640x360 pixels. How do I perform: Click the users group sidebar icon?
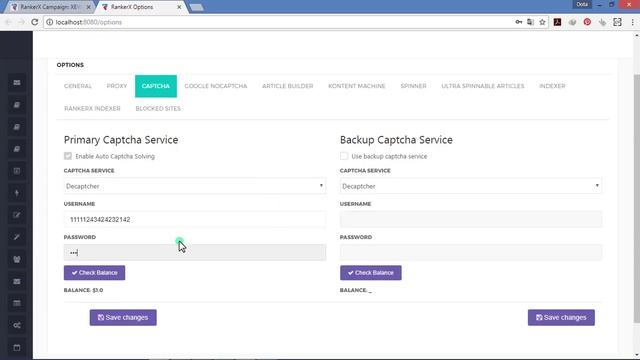(17, 259)
